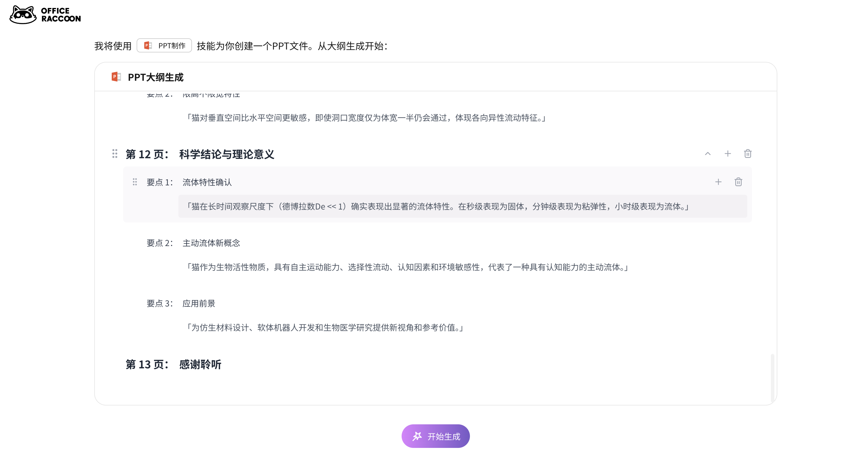Image resolution: width=868 pixels, height=465 pixels.
Task: Click the PPT制作 skill tag
Action: click(164, 45)
